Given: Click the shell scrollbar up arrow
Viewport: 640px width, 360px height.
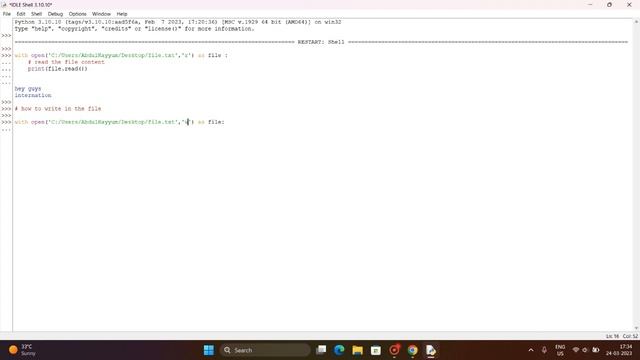Looking at the screenshot, I should click(x=636, y=22).
